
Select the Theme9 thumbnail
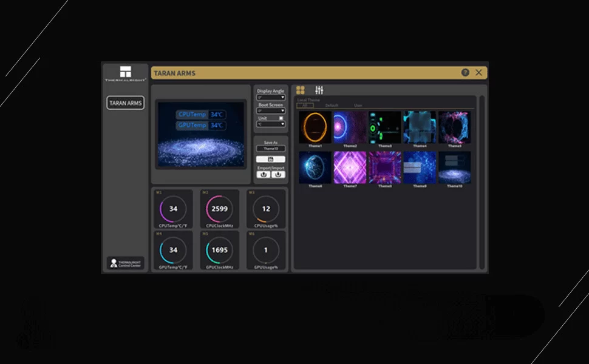(x=420, y=167)
